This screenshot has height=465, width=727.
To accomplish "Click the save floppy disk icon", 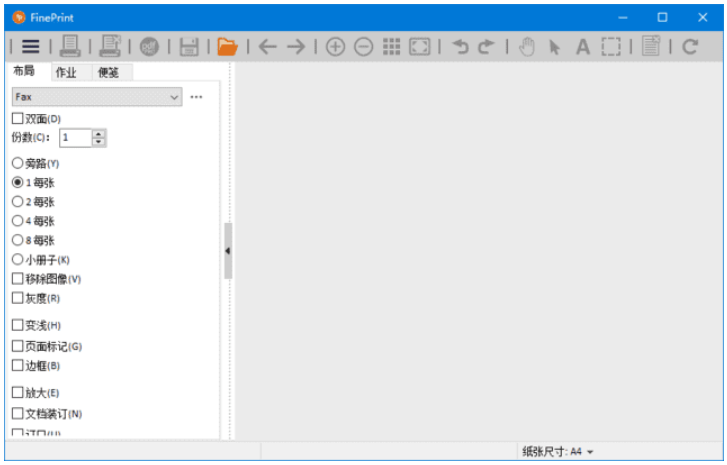I will pos(189,46).
